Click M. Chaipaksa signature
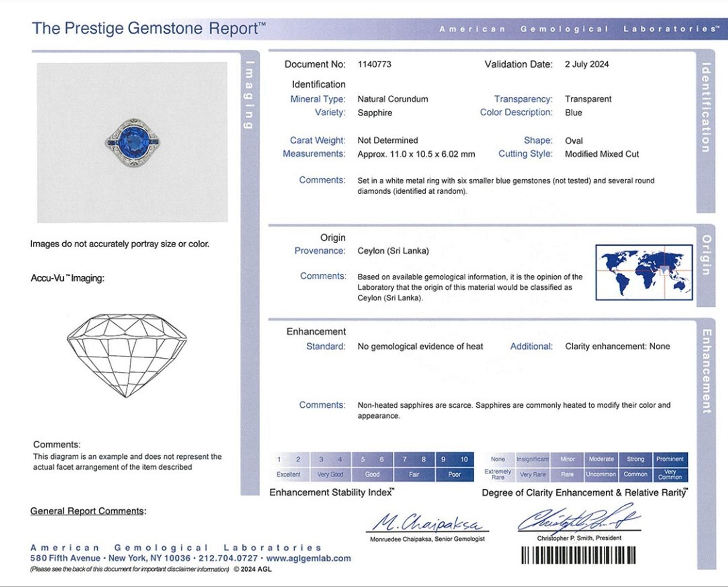This screenshot has height=587, width=728. [427, 523]
